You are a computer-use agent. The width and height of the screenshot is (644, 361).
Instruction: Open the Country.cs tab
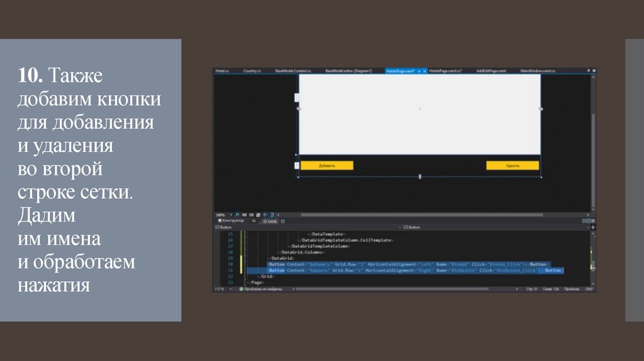(252, 71)
